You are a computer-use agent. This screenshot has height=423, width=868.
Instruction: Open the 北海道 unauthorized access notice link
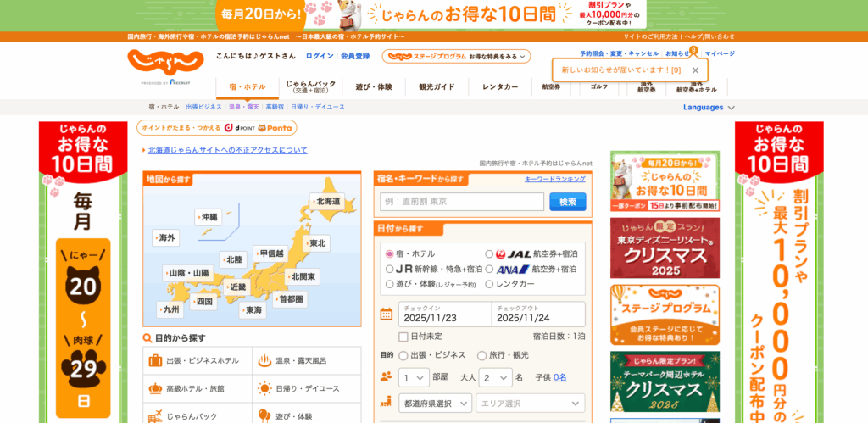(x=227, y=150)
